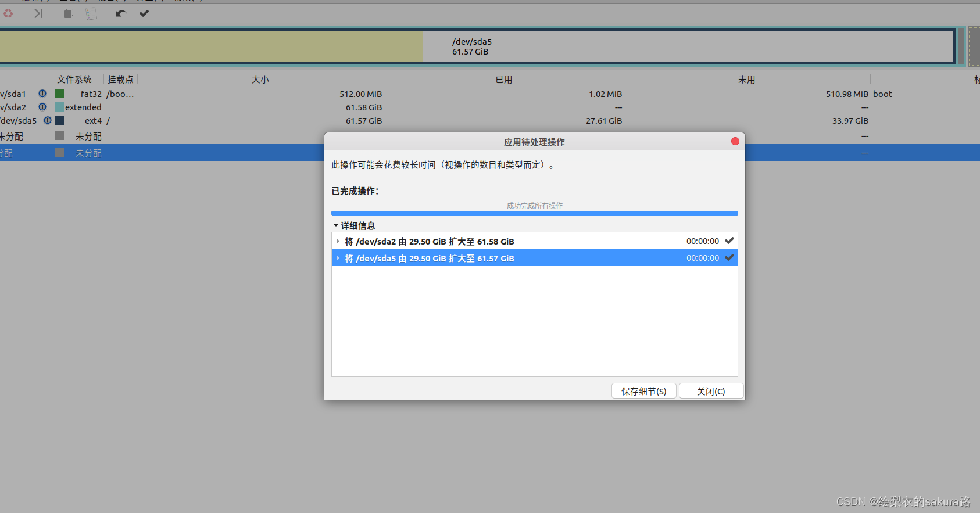Click the 27.61 GiB used value
The height and width of the screenshot is (513, 980).
coord(604,121)
